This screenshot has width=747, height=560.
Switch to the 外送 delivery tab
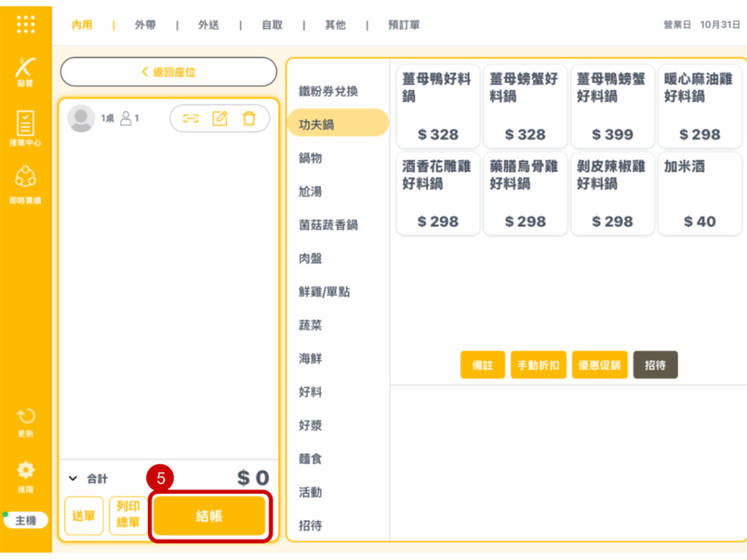click(x=209, y=25)
